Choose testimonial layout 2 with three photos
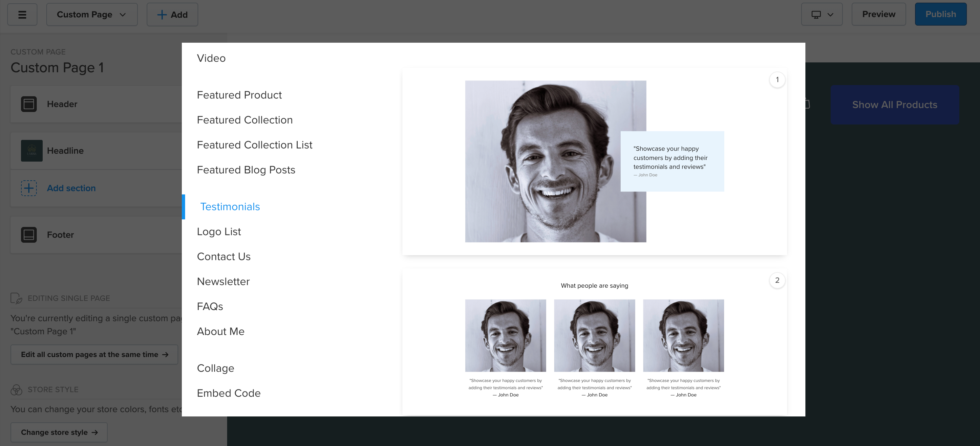 pyautogui.click(x=594, y=341)
